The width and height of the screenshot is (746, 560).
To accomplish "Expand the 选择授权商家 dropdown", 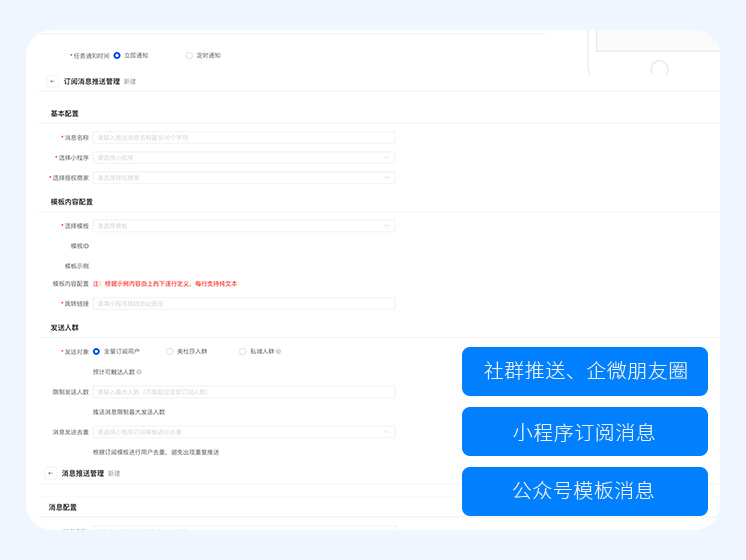I will click(x=244, y=178).
